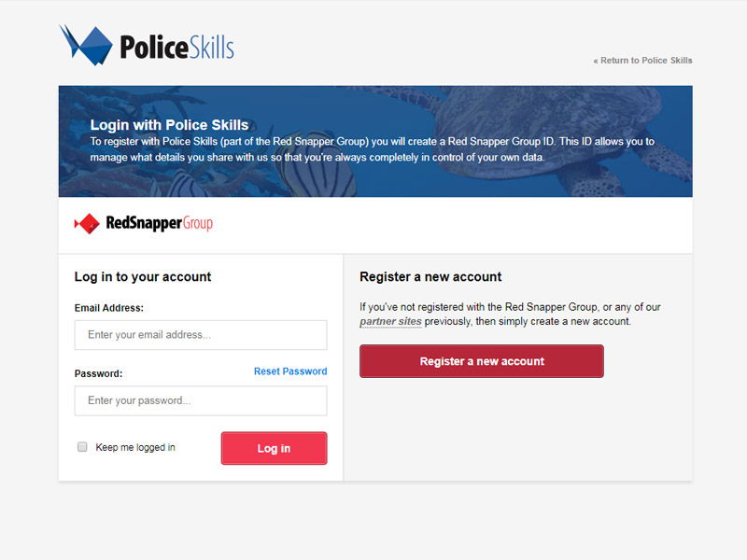Click the 'Keep me logged in' label
This screenshot has height=560, width=747.
click(135, 448)
